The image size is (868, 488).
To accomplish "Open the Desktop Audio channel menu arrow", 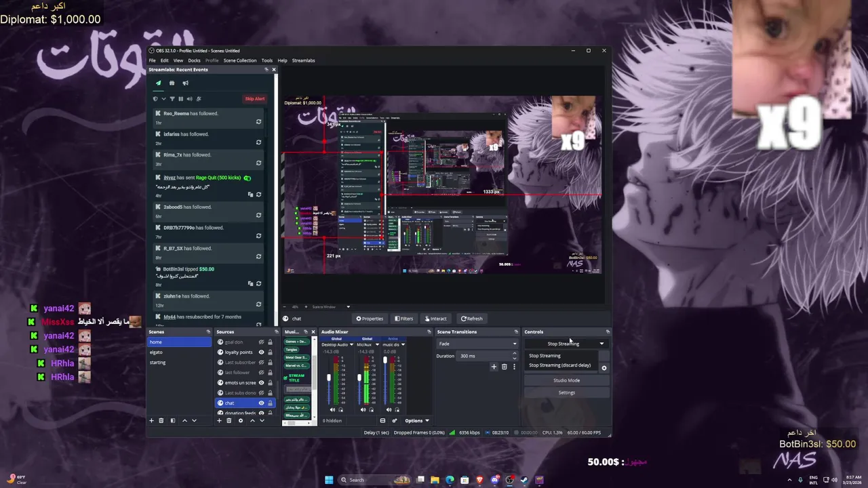I will point(351,345).
